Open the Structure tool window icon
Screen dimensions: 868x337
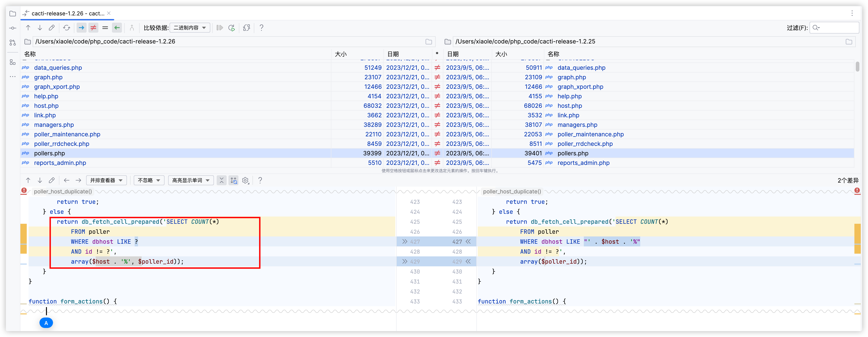click(x=13, y=62)
